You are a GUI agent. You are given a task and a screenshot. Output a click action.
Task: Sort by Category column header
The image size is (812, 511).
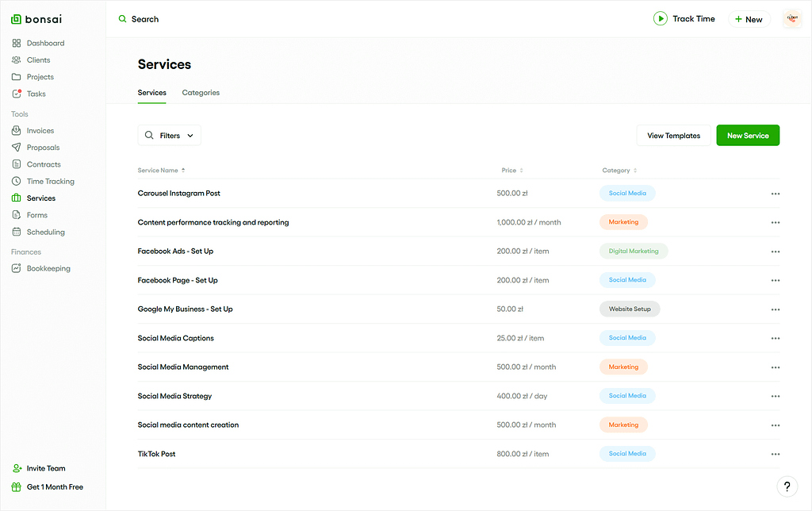coord(619,170)
